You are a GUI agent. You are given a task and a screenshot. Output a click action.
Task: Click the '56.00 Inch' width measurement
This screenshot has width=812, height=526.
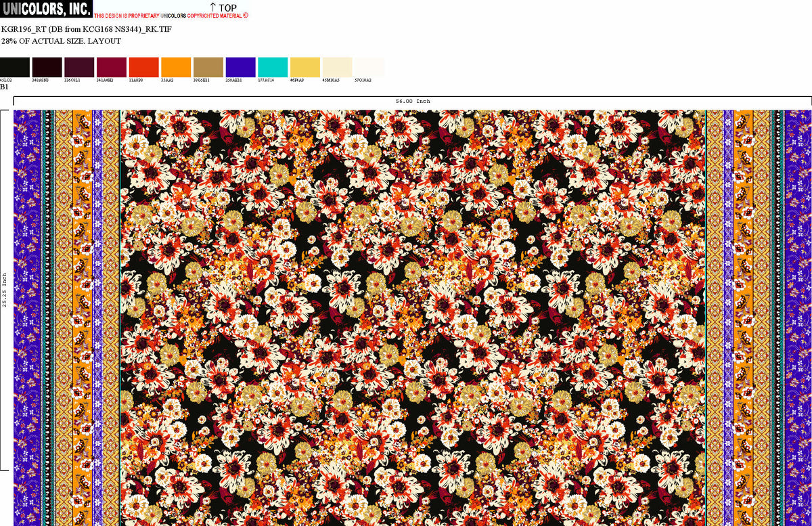(x=413, y=101)
